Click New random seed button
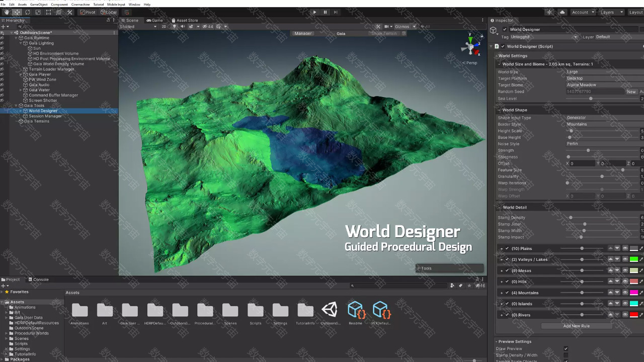Image resolution: width=644 pixels, height=362 pixels. coord(631,92)
